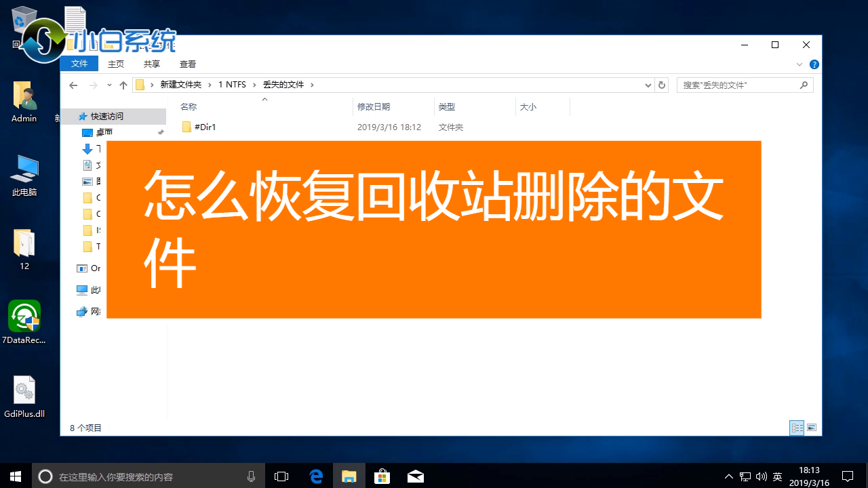This screenshot has height=488, width=868.
Task: Click the This PC desktop icon
Action: pyautogui.click(x=24, y=169)
